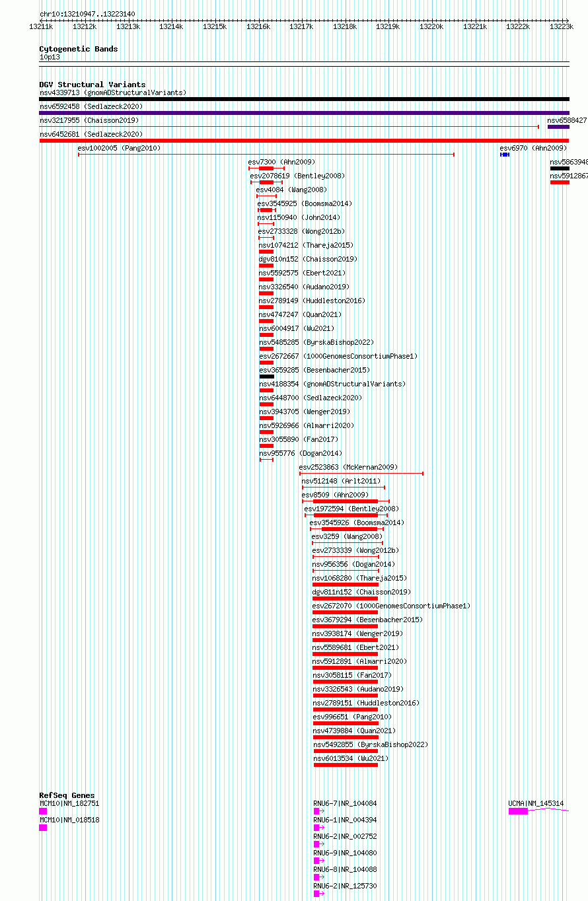Open variant nsv1150940 (John2014) label
This screenshot has width=588, height=901.
point(299,217)
